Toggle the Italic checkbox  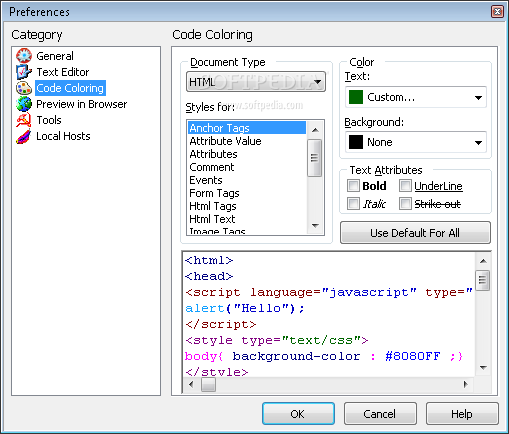(353, 204)
